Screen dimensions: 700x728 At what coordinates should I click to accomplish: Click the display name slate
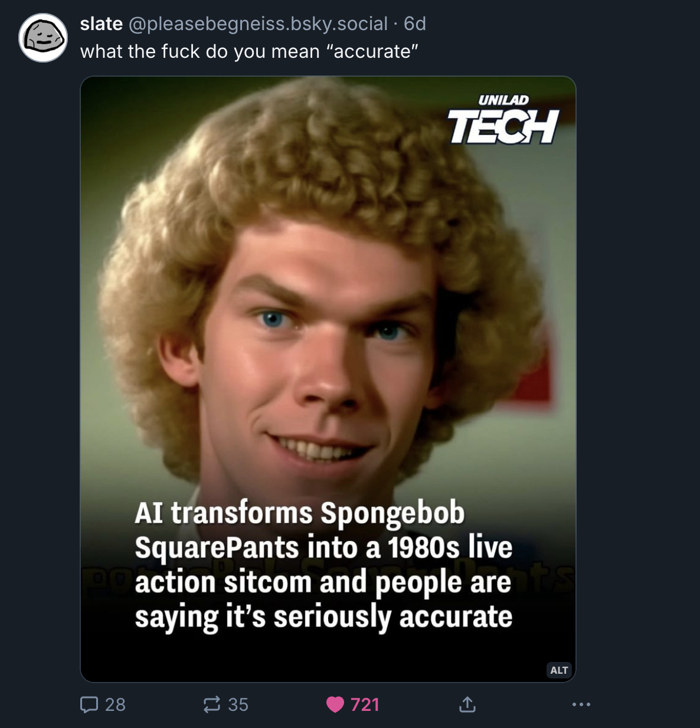click(102, 24)
